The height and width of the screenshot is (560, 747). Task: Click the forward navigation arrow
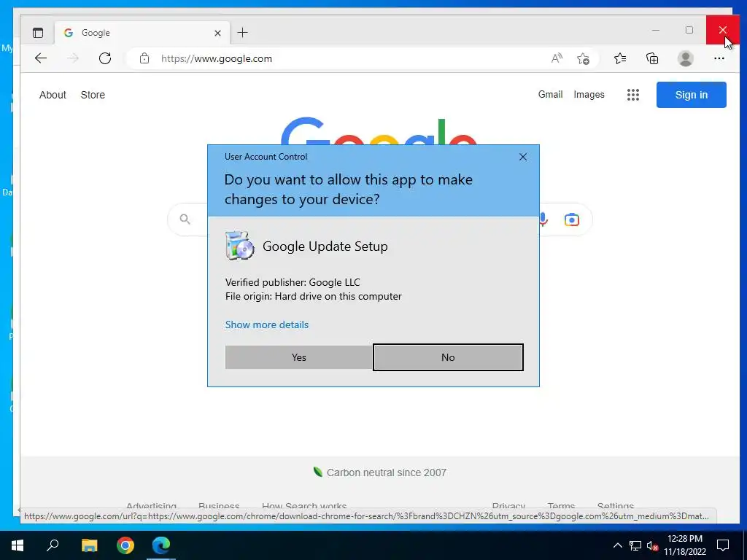(x=73, y=58)
